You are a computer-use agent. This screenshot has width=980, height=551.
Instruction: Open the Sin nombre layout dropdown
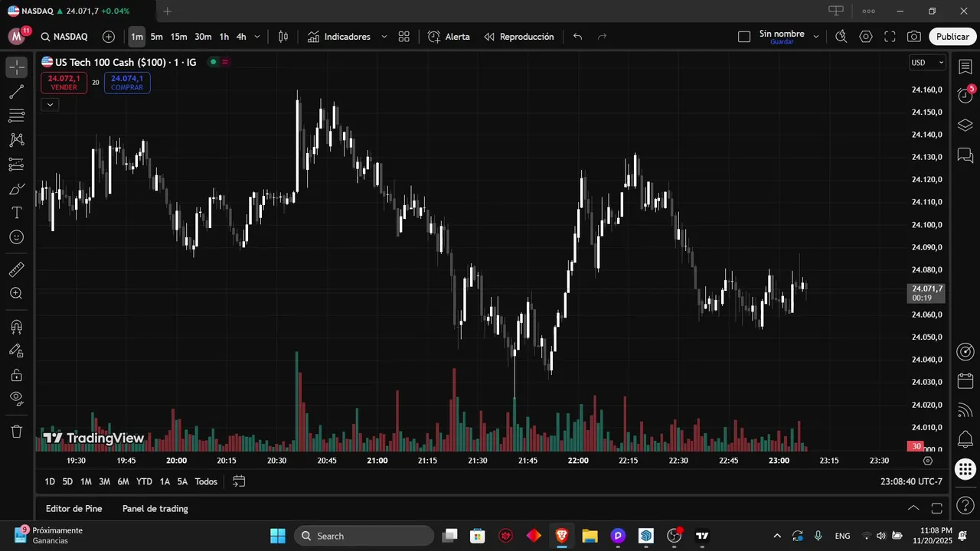(816, 37)
